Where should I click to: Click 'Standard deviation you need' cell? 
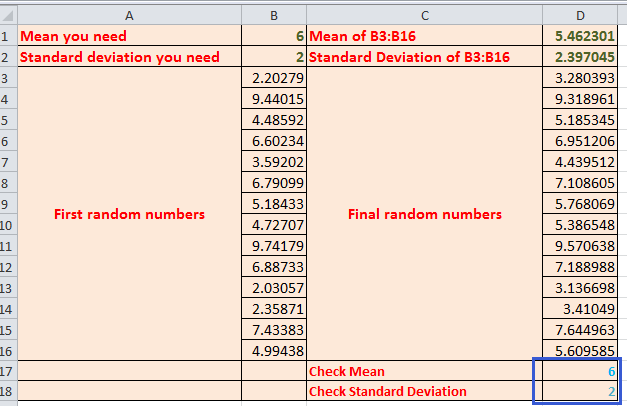click(x=130, y=56)
